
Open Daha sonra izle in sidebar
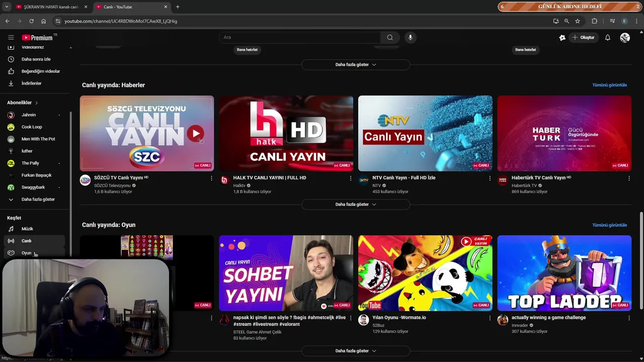[35, 59]
